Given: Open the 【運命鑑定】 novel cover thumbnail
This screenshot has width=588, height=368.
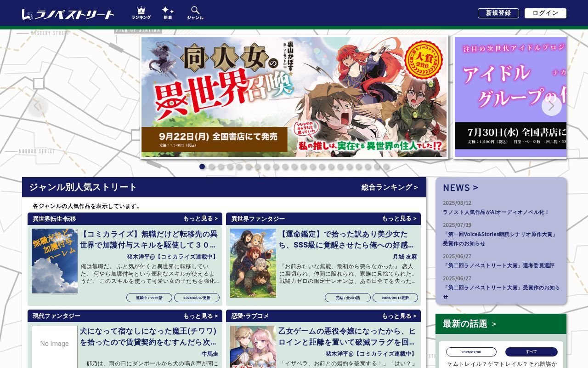Looking at the screenshot, I should [x=253, y=263].
